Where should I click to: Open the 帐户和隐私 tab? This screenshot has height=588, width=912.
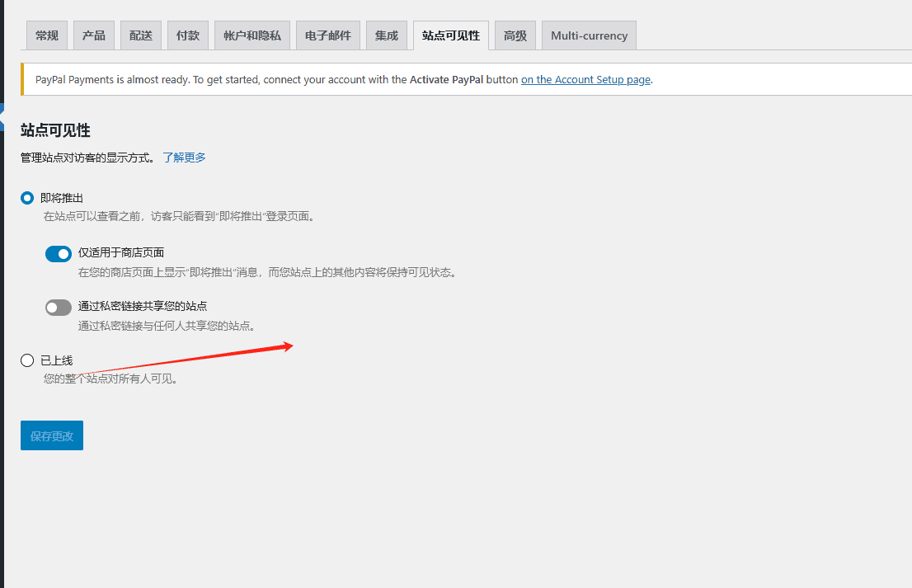pos(252,35)
